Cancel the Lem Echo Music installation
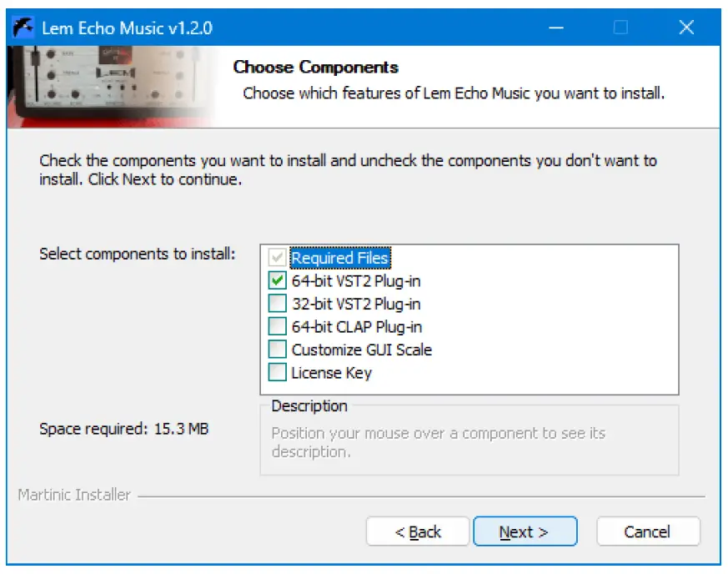The height and width of the screenshot is (574, 728). point(648,531)
